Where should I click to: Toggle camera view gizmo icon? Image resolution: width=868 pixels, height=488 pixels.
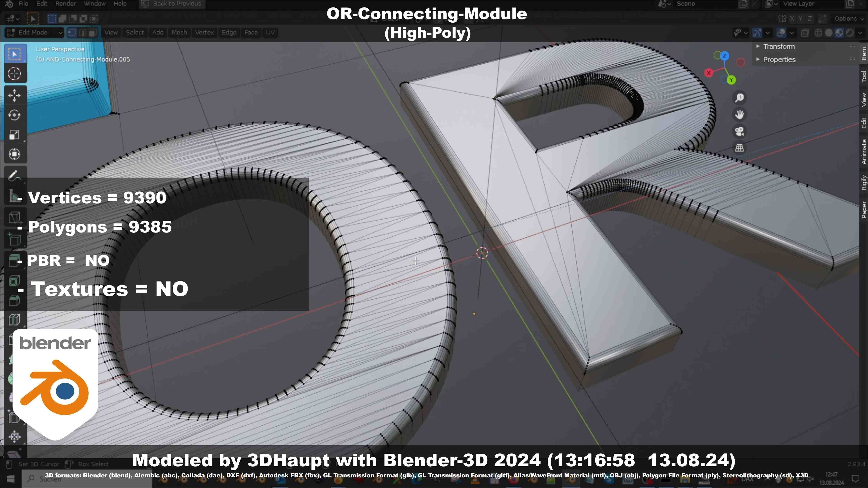click(x=740, y=131)
